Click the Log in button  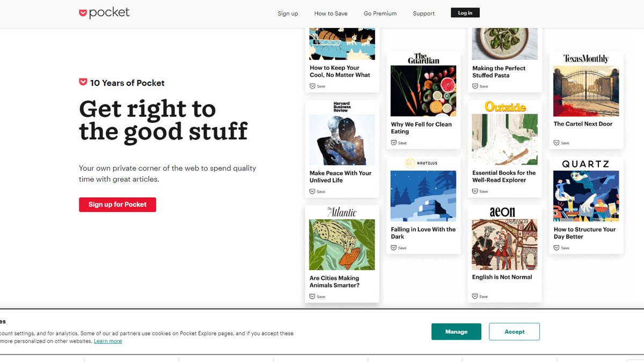pyautogui.click(x=465, y=13)
